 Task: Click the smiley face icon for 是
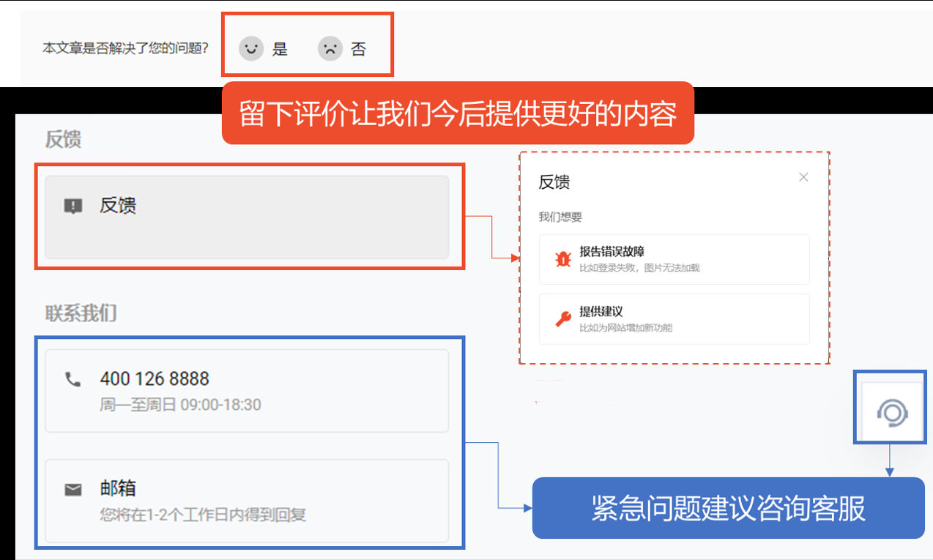(x=251, y=49)
